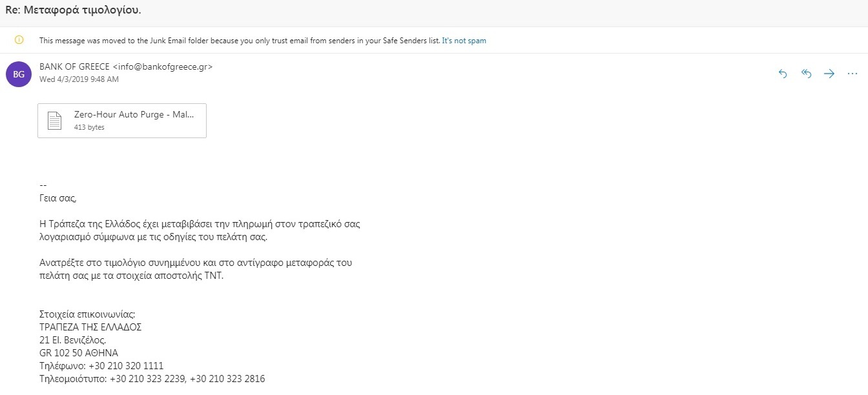Click the attachment document icon
The image size is (868, 395).
click(54, 121)
